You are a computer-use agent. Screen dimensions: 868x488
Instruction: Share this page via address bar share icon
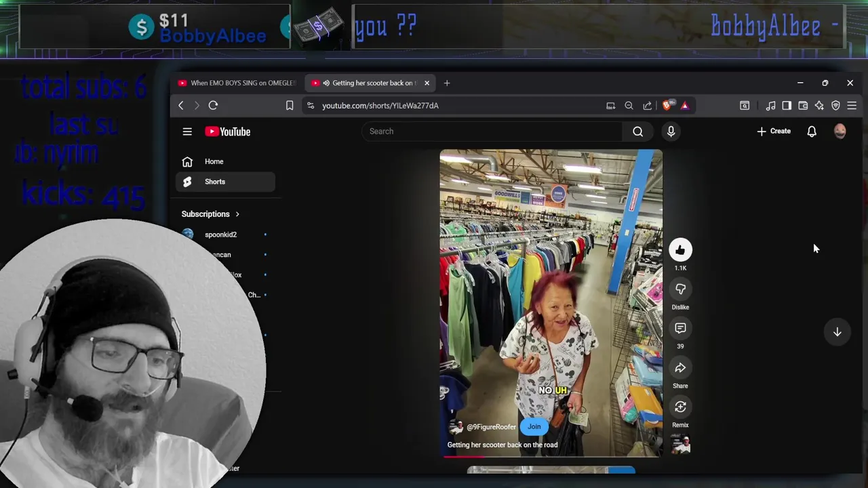point(648,106)
